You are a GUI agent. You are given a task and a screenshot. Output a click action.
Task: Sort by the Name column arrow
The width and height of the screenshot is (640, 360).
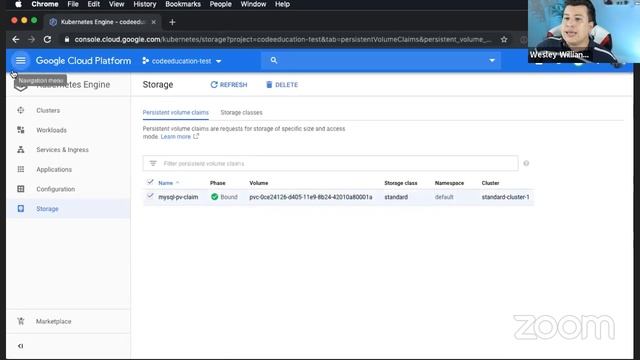point(178,182)
